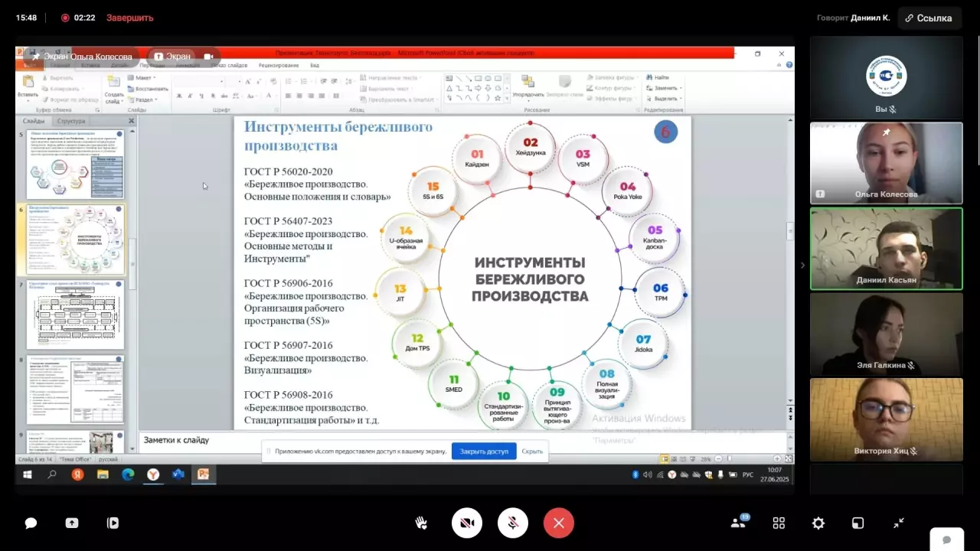
Task: Toggle the raise hand button
Action: pyautogui.click(x=421, y=523)
